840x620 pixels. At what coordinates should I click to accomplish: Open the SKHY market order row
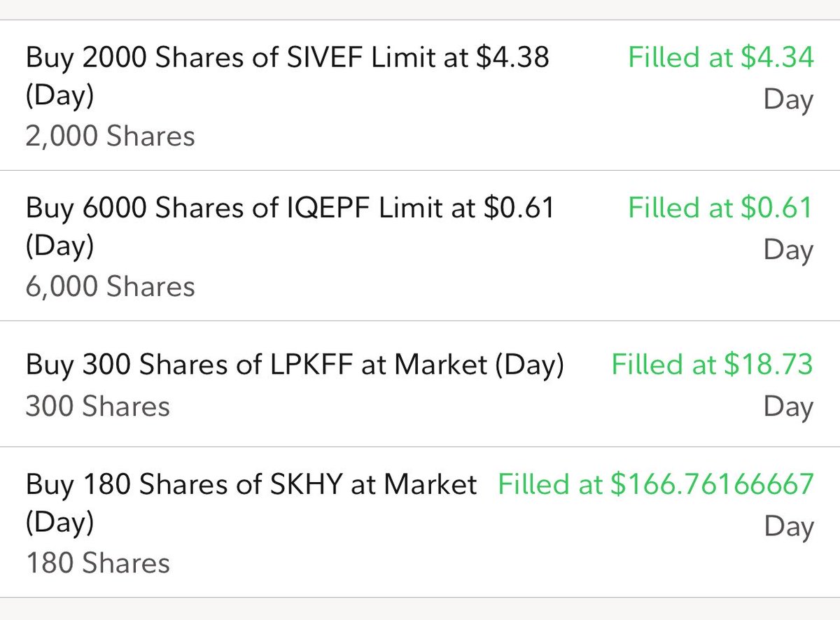tap(420, 521)
